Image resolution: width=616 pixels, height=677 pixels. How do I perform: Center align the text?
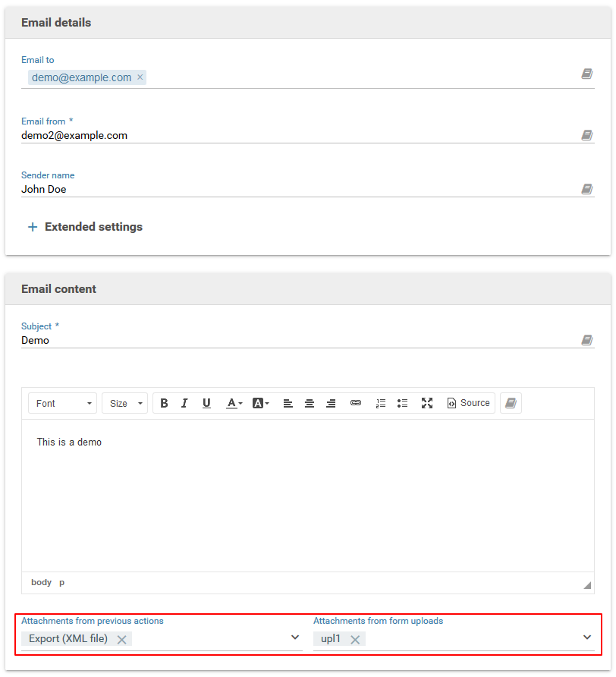coord(310,403)
